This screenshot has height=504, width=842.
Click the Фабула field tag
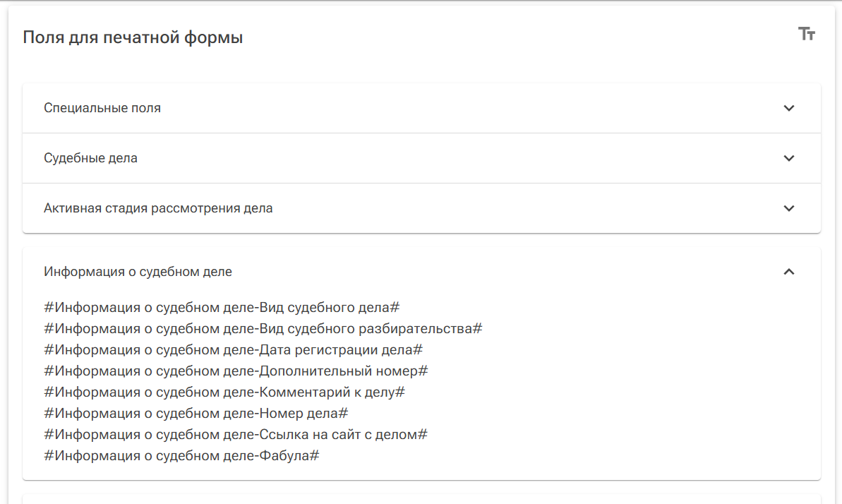[x=181, y=456]
